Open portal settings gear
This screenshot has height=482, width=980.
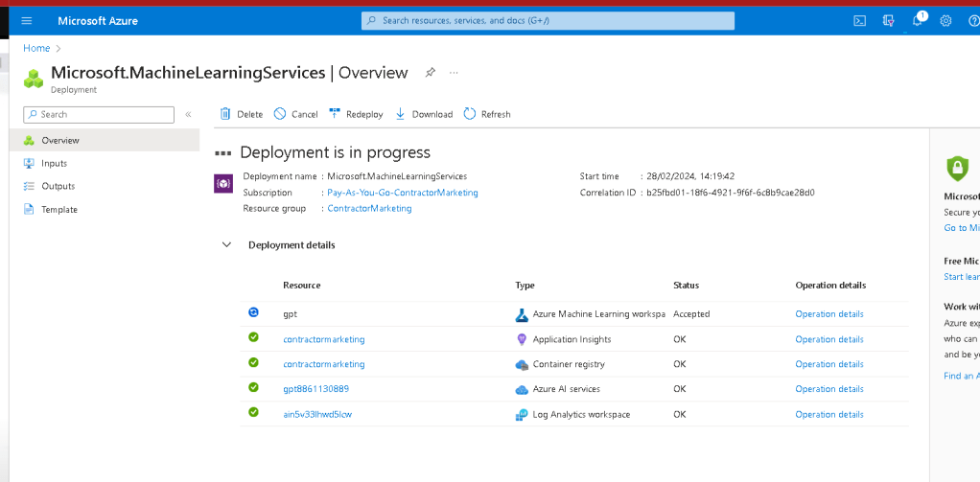coord(945,21)
